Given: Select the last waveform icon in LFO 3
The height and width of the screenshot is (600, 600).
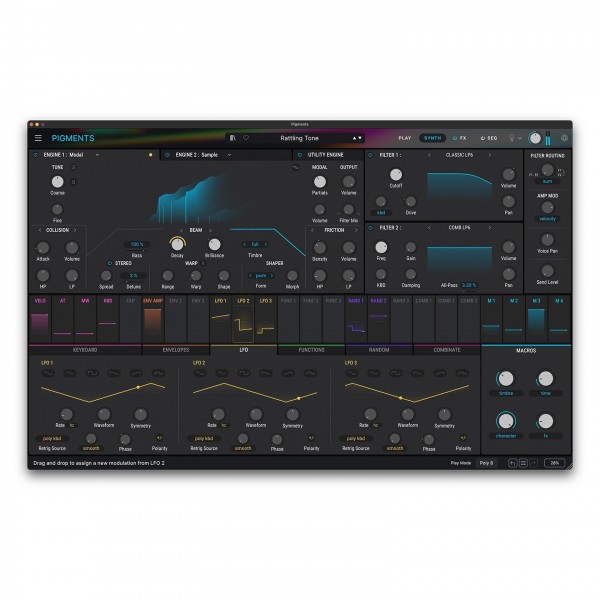Looking at the screenshot, I should coord(462,373).
